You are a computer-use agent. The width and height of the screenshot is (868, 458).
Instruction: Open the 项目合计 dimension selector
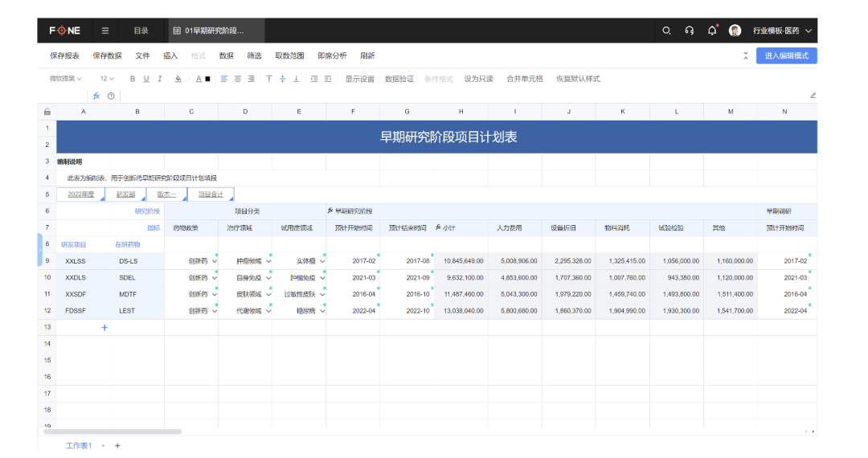(211, 194)
